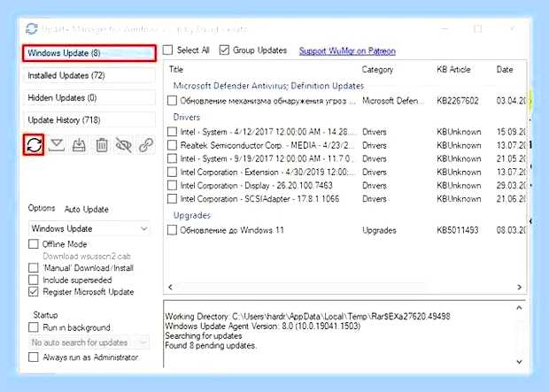Image resolution: width=549 pixels, height=392 pixels.
Task: Open the No auto search for updates dropdown
Action: point(89,342)
